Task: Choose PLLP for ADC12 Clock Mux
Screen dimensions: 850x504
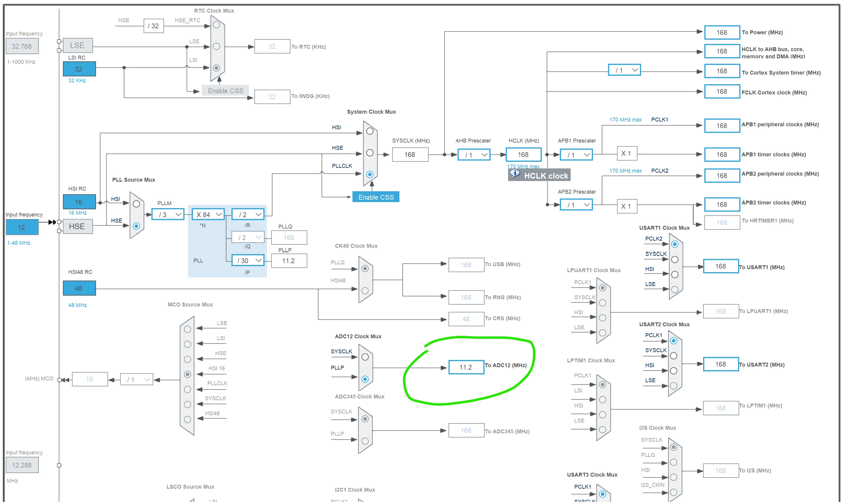Action: coord(365,380)
